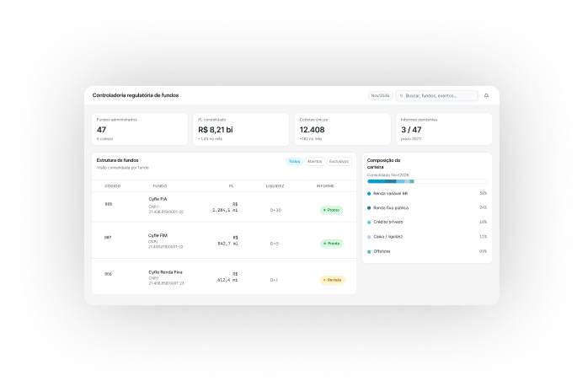Sort by the Liquidez column header
588x392 pixels.
click(275, 186)
